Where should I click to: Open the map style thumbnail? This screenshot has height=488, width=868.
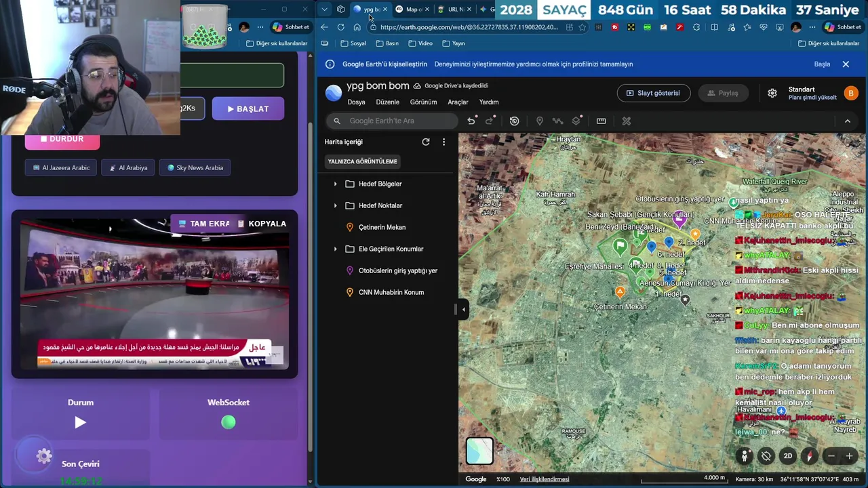tap(479, 451)
